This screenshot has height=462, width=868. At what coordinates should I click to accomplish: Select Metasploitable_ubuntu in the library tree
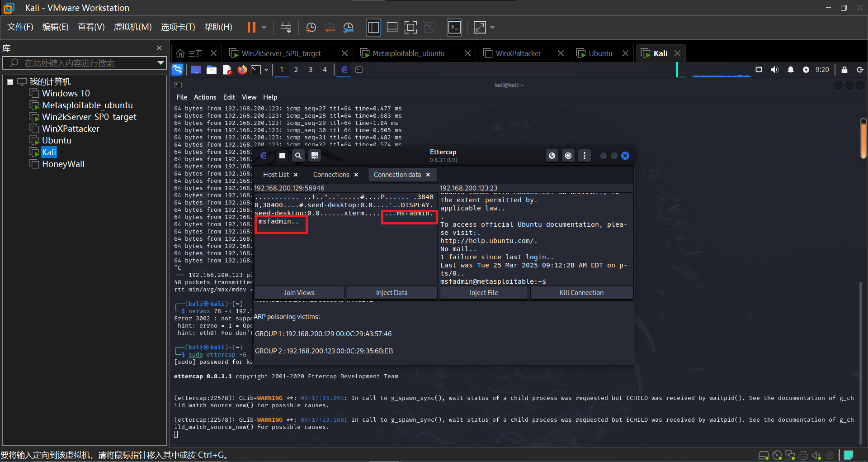pyautogui.click(x=87, y=105)
